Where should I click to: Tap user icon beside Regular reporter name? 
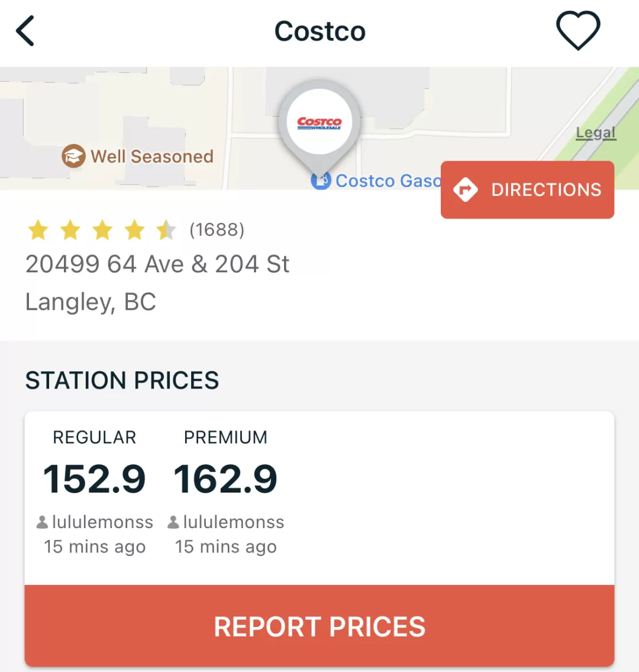[42, 522]
